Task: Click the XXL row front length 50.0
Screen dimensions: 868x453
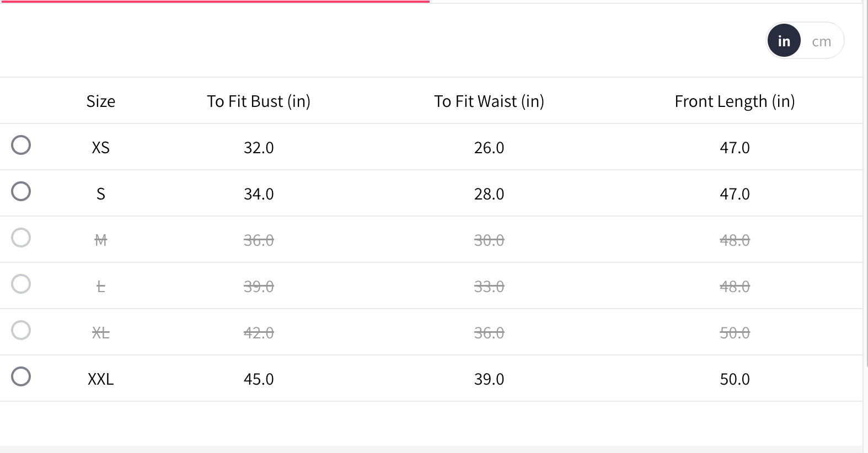Action: point(735,379)
